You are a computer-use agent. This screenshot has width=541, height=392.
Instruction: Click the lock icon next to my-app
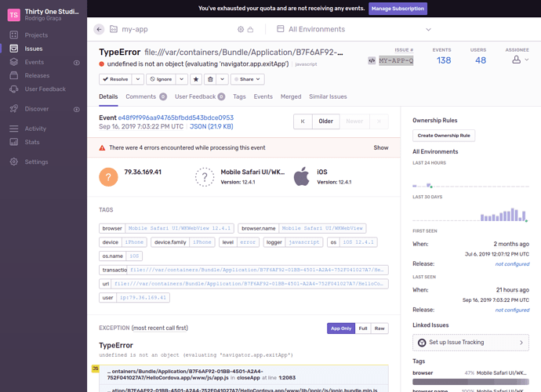click(x=250, y=29)
